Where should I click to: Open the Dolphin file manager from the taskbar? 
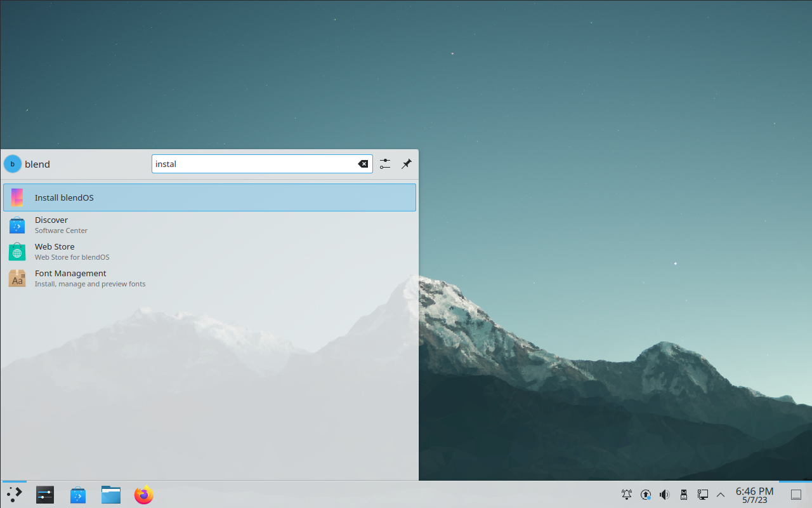110,495
